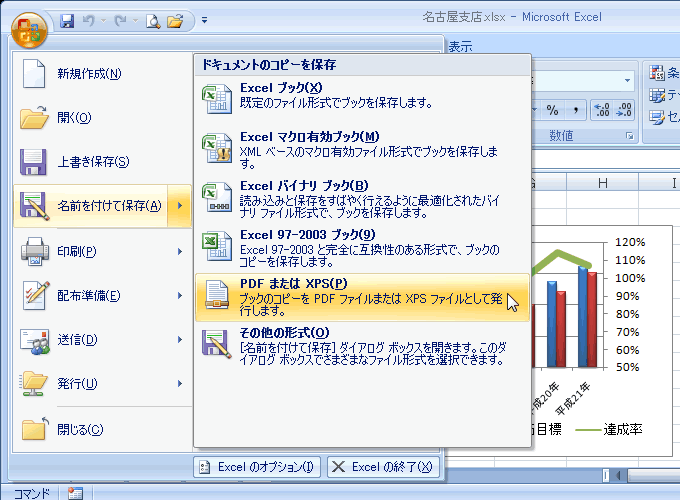Save as Excel バイナリ ブック(B)
This screenshot has width=680, height=500.
coord(362,199)
